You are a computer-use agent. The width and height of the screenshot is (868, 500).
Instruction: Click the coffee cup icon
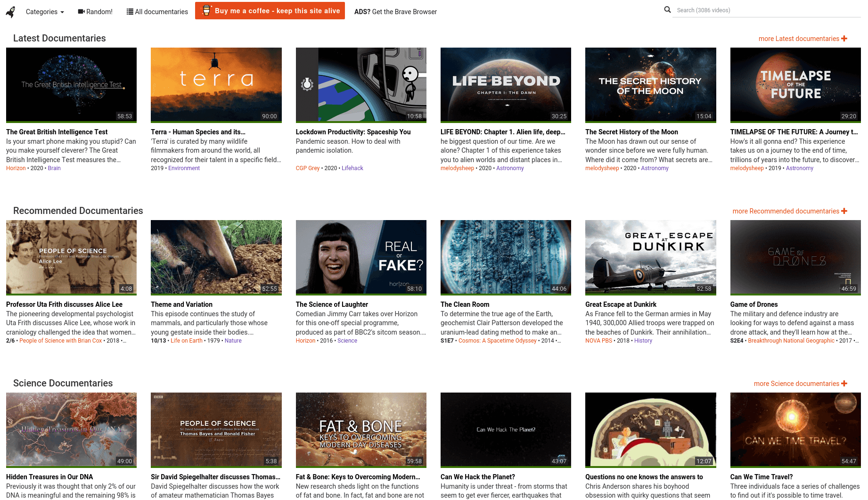pos(206,10)
